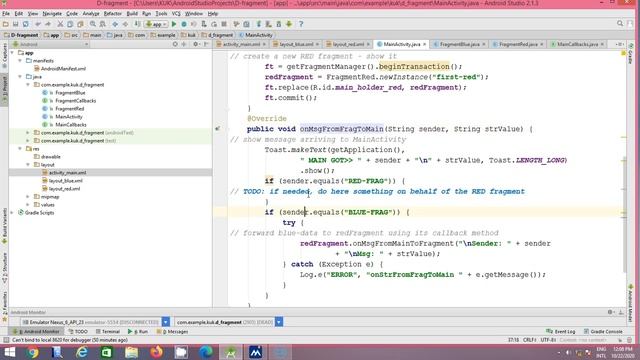Viewport: 640px width, 360px height.
Task: Click the Open folder toolbar icon
Action: pyautogui.click(x=6, y=24)
